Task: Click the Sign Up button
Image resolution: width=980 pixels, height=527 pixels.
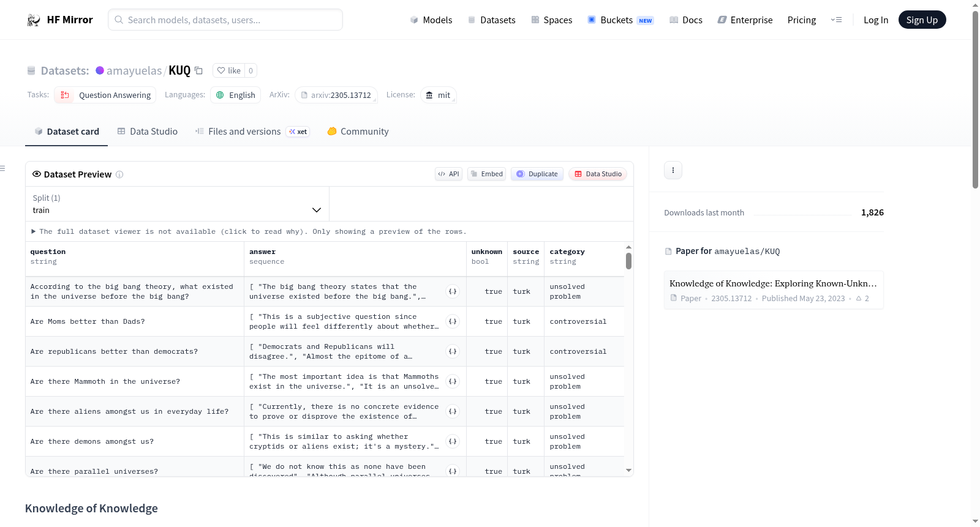Action: tap(922, 20)
